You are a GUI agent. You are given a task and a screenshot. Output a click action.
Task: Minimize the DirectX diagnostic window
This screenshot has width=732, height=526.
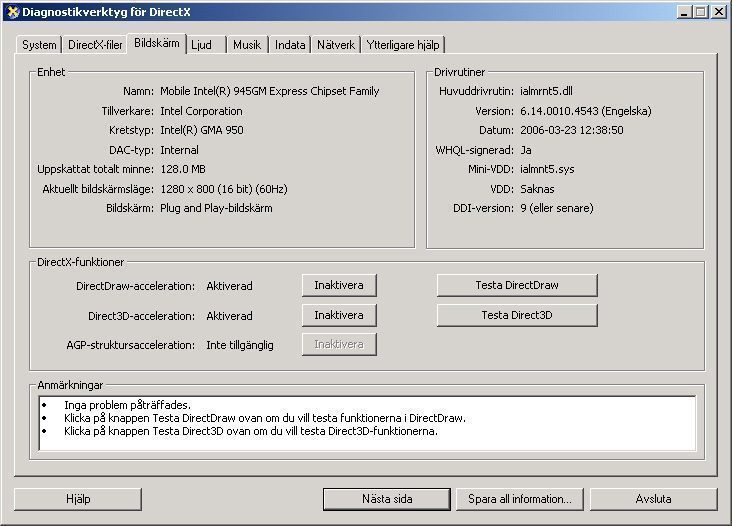click(684, 12)
